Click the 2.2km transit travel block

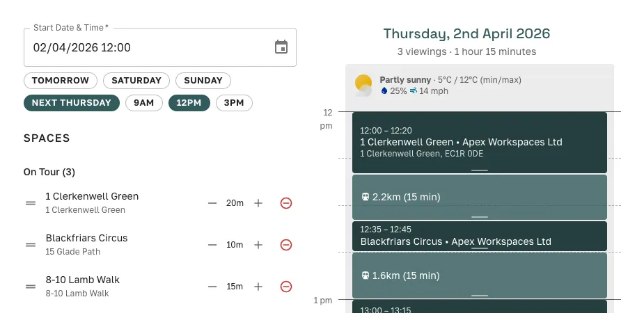479,197
